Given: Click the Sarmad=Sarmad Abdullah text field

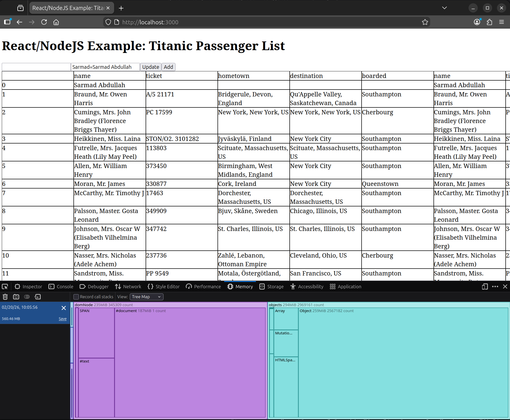Looking at the screenshot, I should (x=105, y=67).
